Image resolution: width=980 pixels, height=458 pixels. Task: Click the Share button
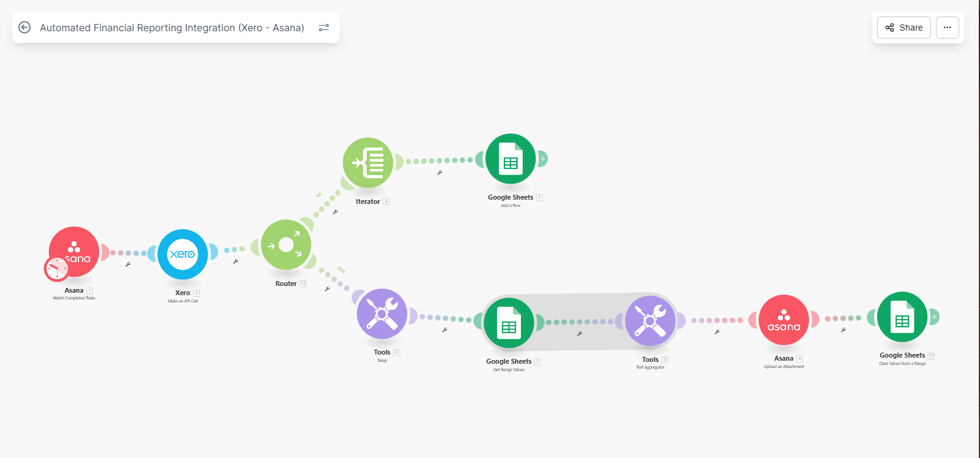[x=903, y=28]
